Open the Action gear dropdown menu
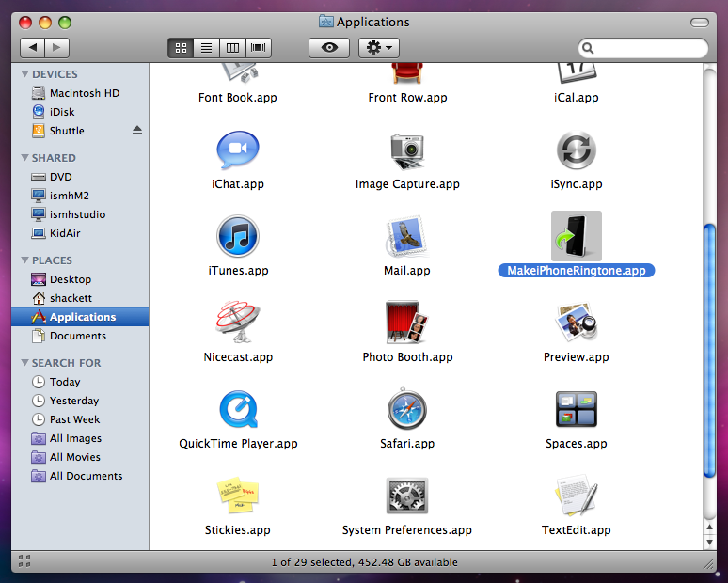Screen dimensions: 728x583 point(379,48)
